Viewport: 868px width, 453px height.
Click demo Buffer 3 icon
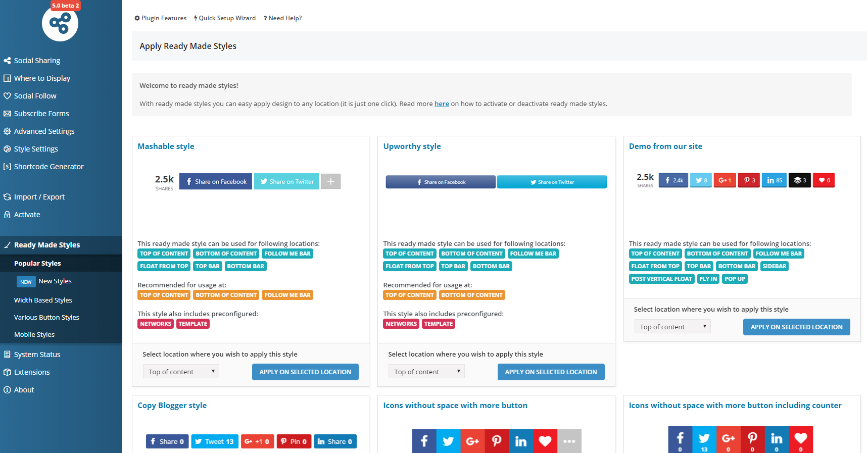pos(800,180)
